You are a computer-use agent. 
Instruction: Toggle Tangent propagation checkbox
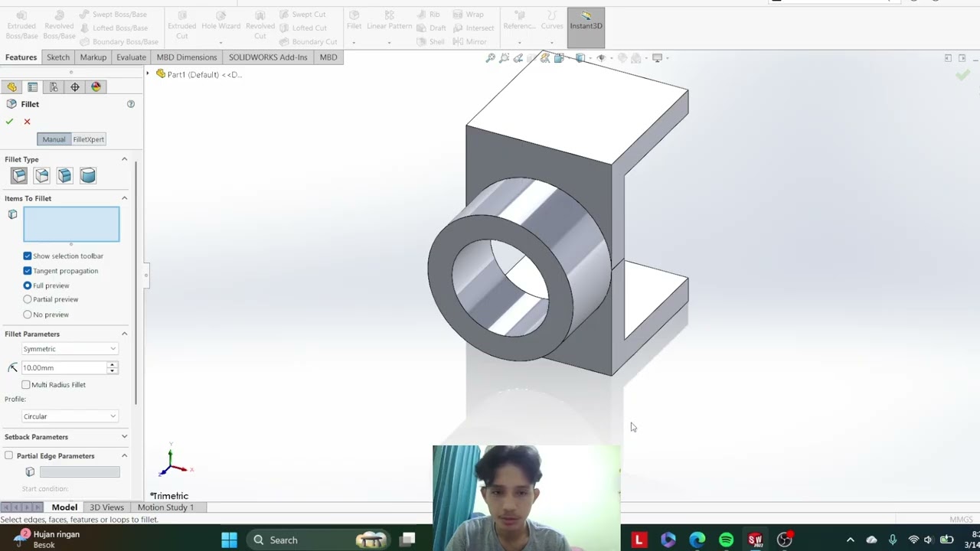(x=28, y=271)
